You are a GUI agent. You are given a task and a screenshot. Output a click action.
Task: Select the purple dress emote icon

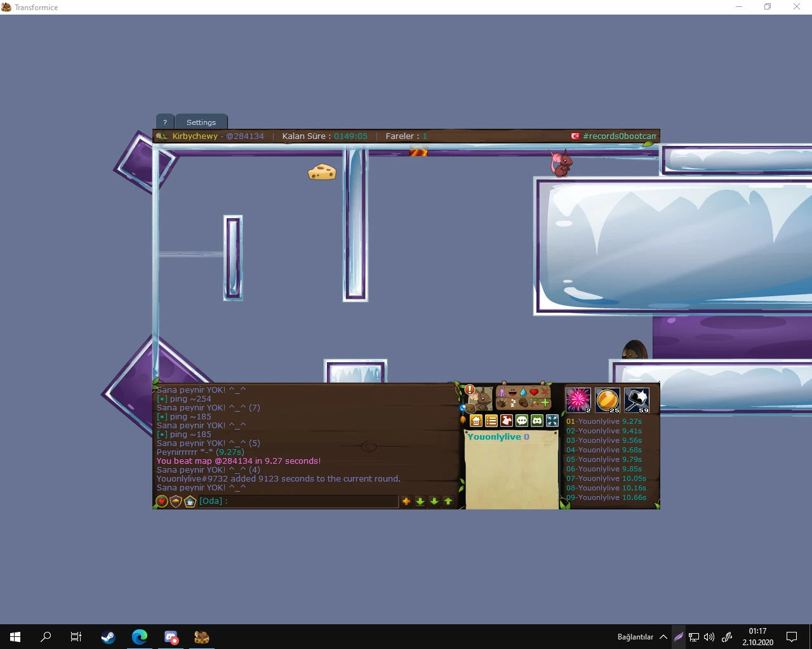pos(502,392)
